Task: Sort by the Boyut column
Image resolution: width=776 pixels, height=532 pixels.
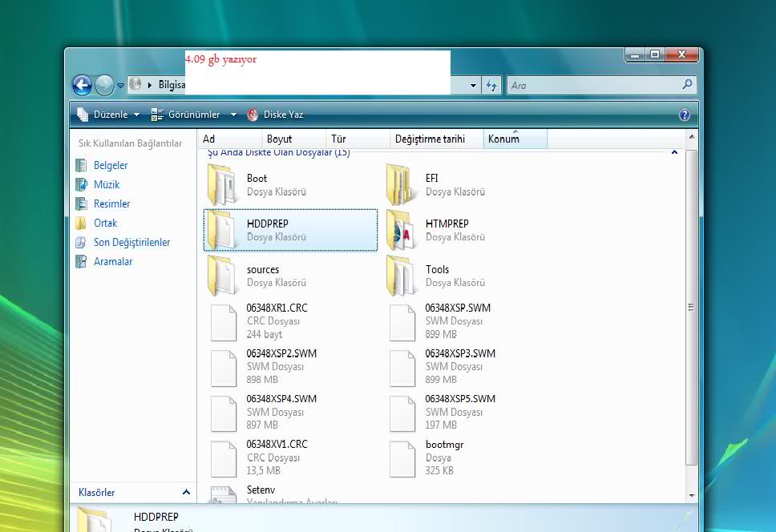Action: (293, 139)
